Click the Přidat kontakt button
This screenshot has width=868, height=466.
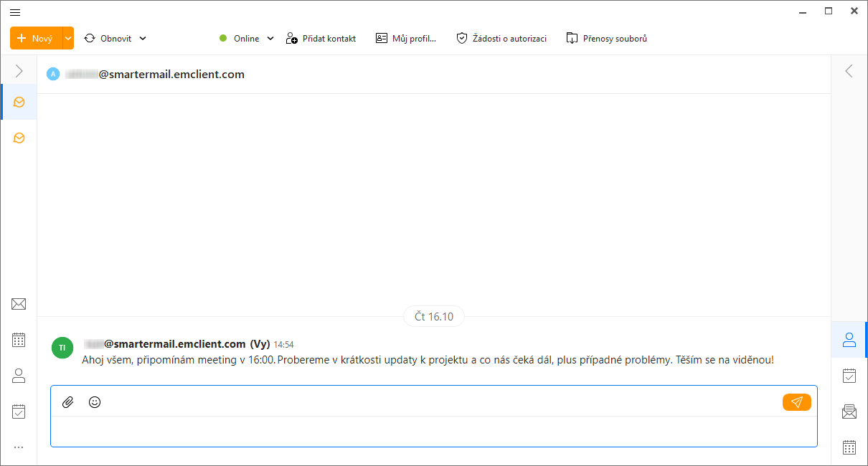coord(321,39)
